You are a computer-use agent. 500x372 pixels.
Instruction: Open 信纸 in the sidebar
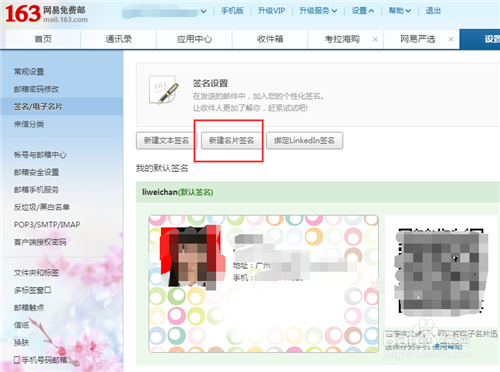[21, 325]
